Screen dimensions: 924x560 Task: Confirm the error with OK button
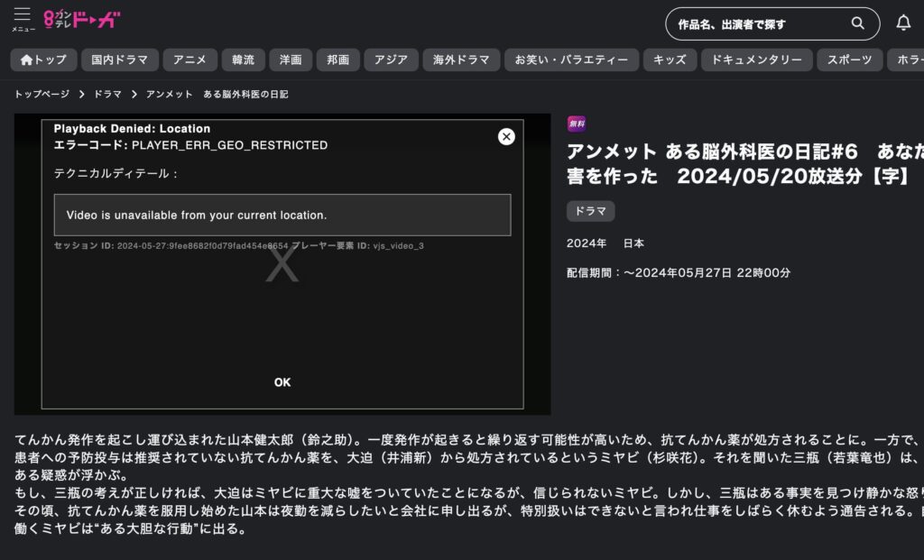click(x=282, y=382)
